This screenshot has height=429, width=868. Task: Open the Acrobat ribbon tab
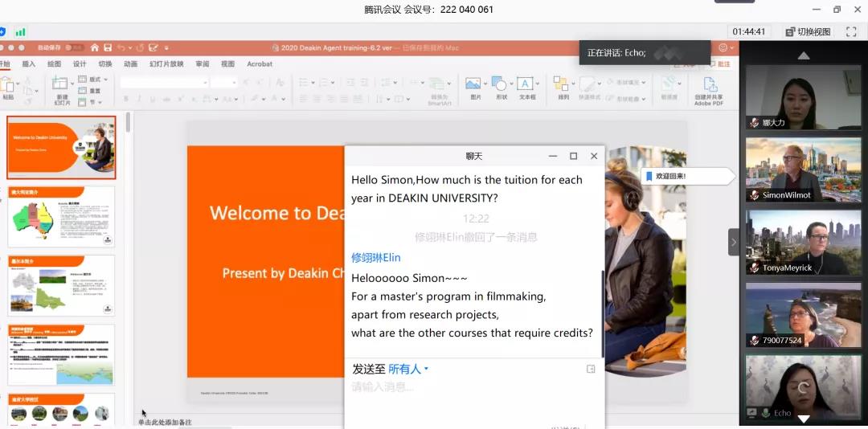click(260, 64)
